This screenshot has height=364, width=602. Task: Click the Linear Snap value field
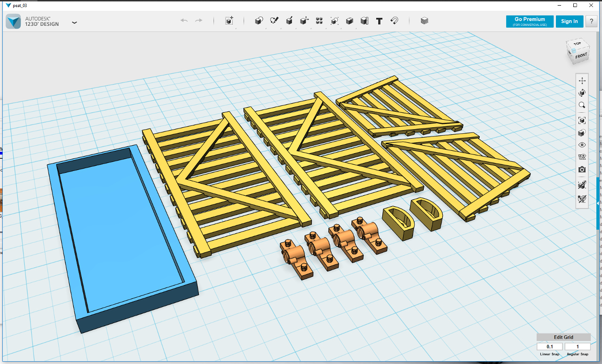tap(550, 347)
